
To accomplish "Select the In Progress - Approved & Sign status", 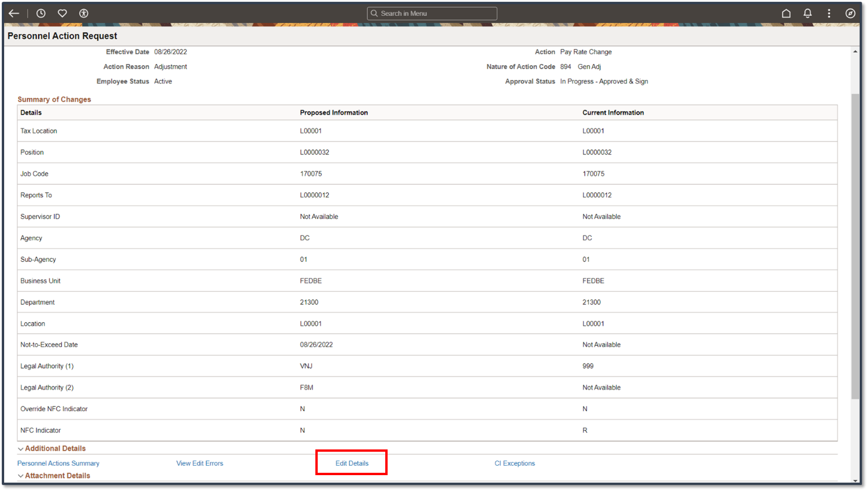I will pos(604,82).
